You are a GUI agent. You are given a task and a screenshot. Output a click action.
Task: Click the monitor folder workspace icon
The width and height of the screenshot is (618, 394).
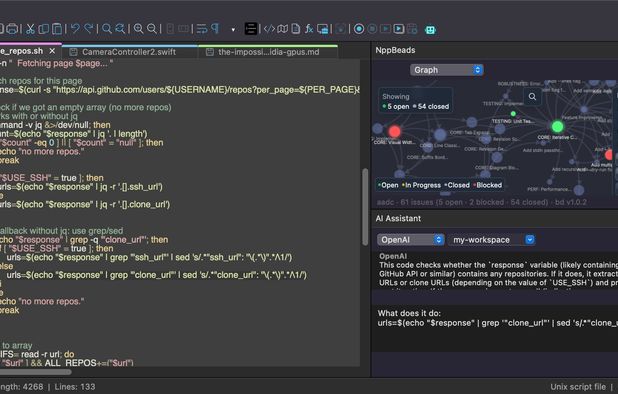(x=322, y=29)
